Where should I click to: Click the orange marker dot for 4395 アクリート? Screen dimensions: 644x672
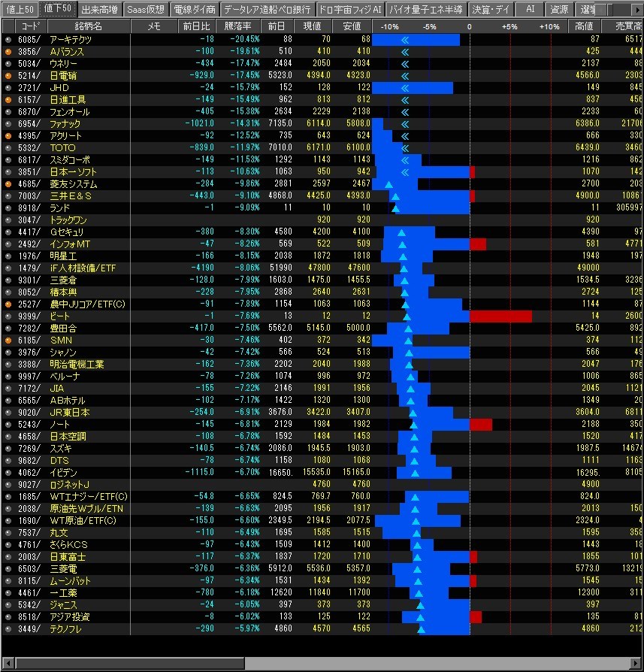(x=8, y=136)
